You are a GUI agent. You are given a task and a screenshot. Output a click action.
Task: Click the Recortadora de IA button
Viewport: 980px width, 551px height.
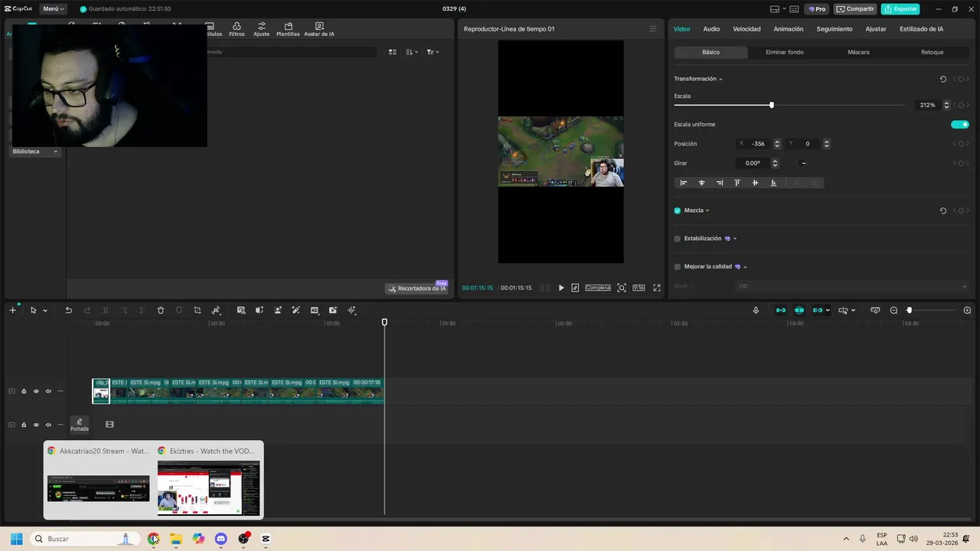pos(416,289)
